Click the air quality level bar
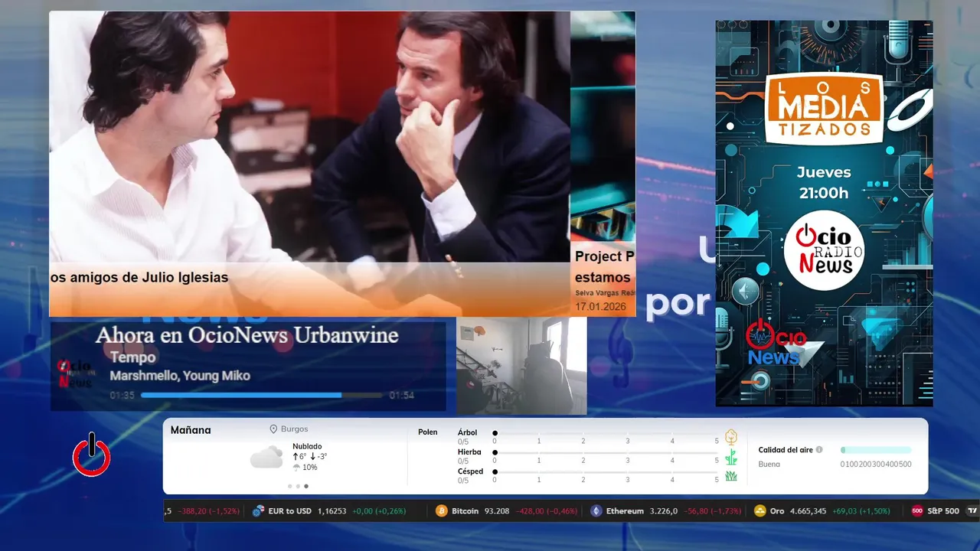Screen dimensions: 980x551 pyautogui.click(x=876, y=450)
